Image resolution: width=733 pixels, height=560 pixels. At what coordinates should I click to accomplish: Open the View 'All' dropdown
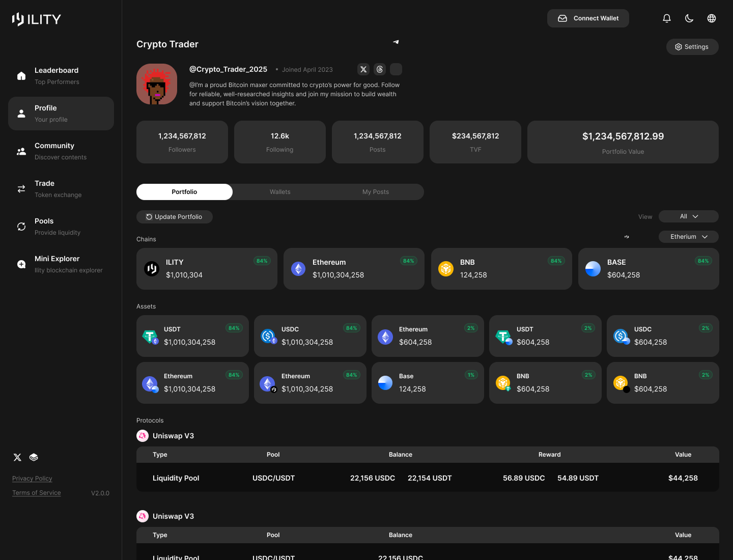[x=688, y=216]
